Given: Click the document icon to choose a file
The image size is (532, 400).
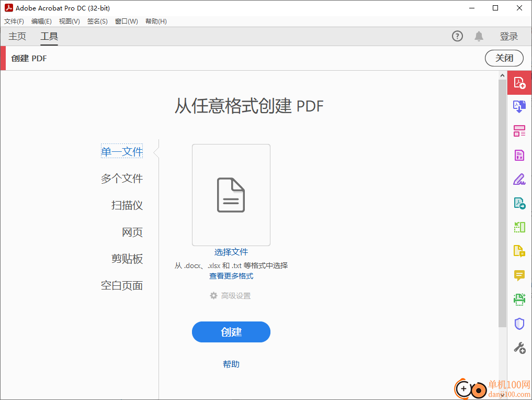Looking at the screenshot, I should (x=231, y=195).
